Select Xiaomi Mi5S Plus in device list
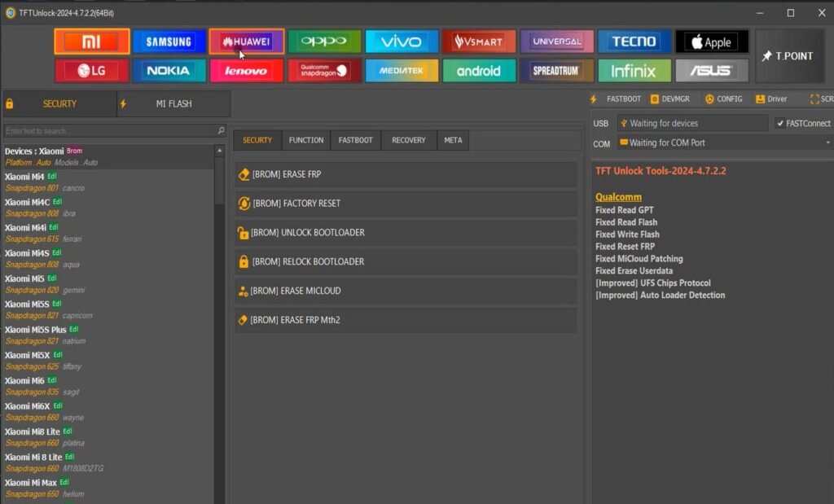 click(x=108, y=335)
